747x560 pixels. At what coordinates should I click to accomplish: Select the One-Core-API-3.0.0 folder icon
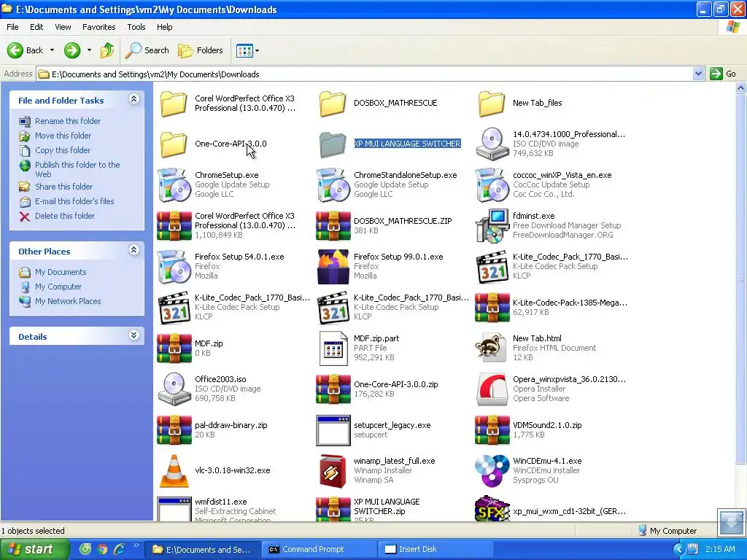pos(174,144)
